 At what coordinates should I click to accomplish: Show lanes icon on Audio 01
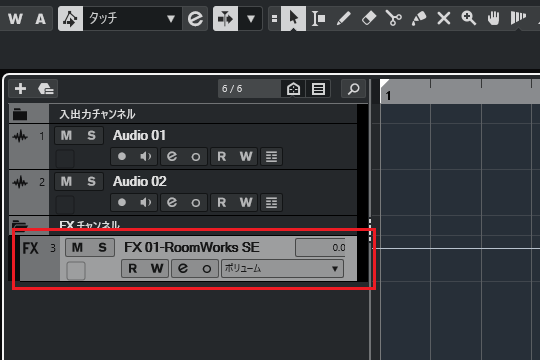pos(271,156)
